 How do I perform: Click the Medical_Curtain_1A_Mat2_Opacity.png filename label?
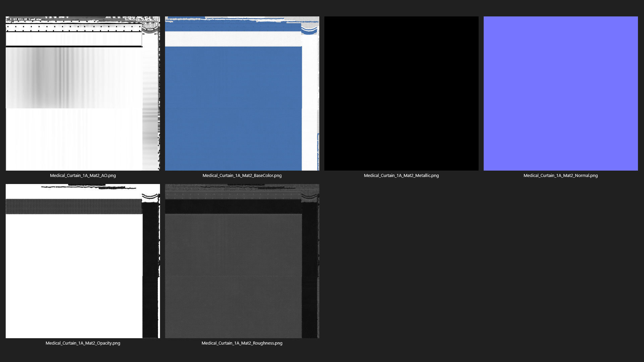click(x=83, y=343)
